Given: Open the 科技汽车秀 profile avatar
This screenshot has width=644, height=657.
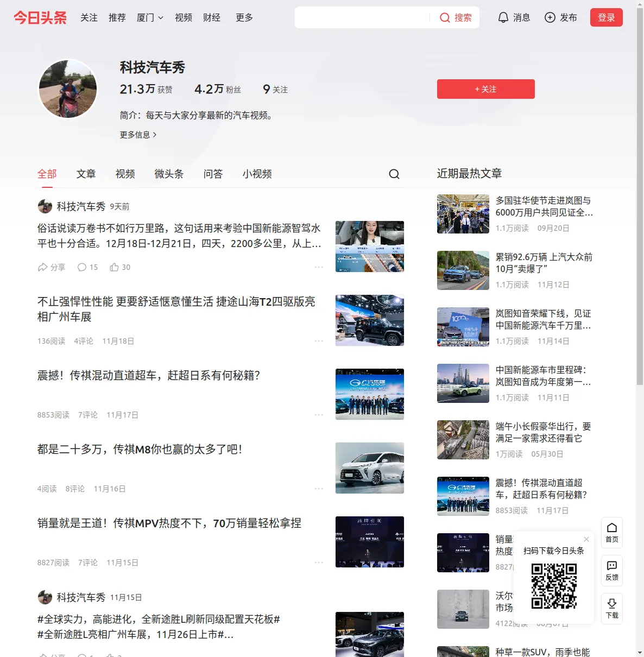Looking at the screenshot, I should [x=68, y=89].
